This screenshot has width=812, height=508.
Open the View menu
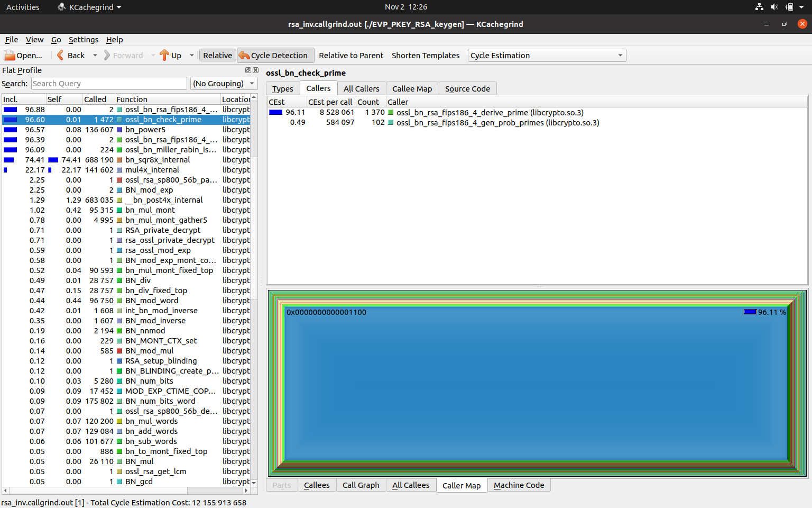tap(34, 40)
